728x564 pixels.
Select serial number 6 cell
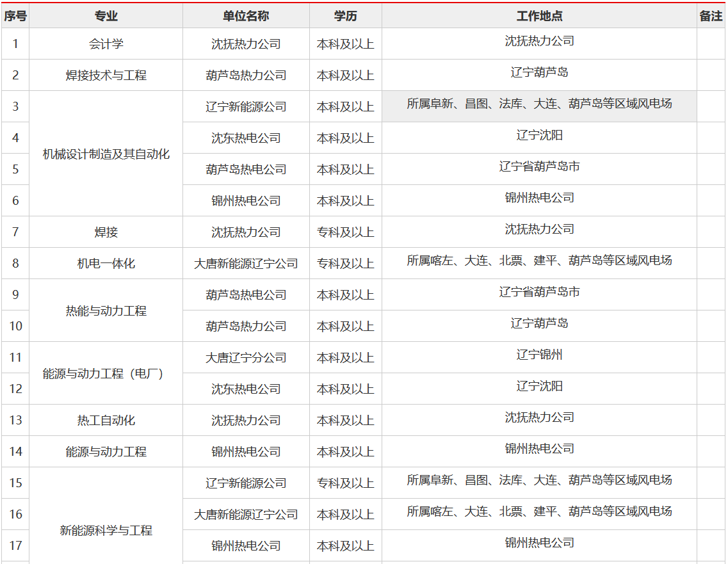coord(15,201)
